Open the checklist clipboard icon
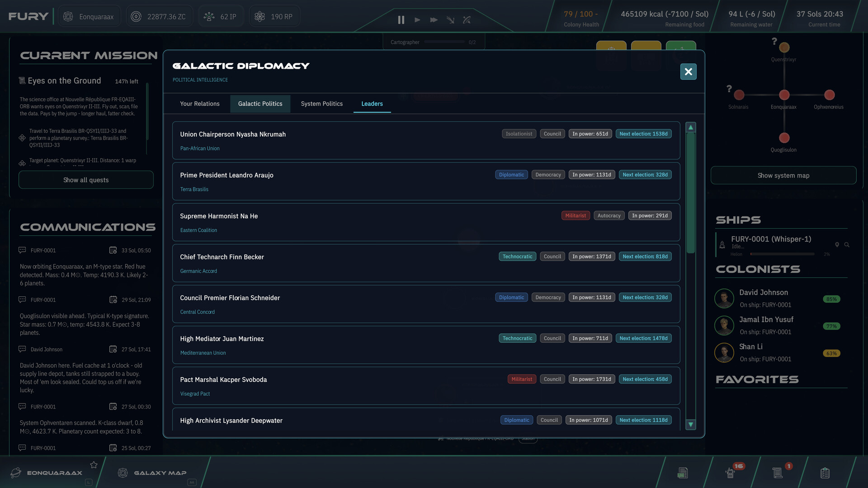The image size is (868, 488). 825,473
